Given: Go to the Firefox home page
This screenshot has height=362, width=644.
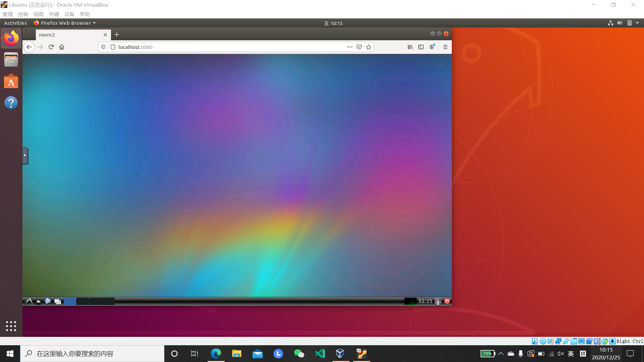Looking at the screenshot, I should [x=62, y=47].
